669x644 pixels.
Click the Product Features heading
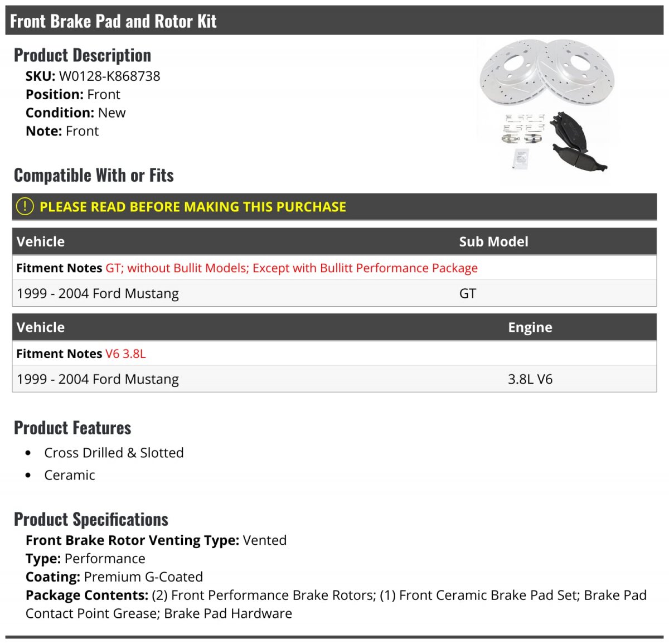coord(72,428)
